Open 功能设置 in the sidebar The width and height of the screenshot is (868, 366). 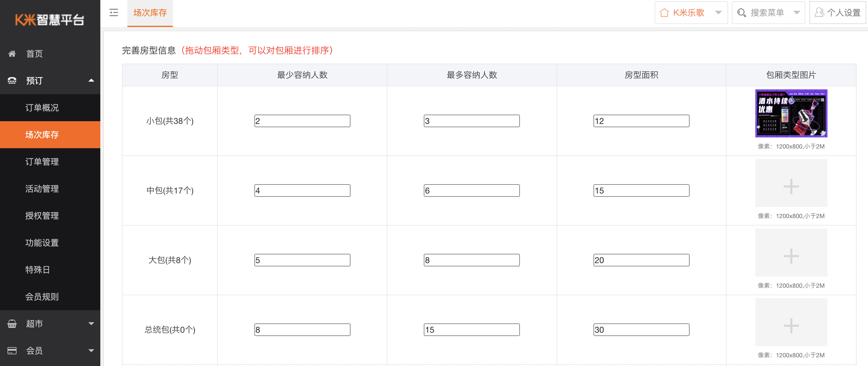(x=50, y=243)
